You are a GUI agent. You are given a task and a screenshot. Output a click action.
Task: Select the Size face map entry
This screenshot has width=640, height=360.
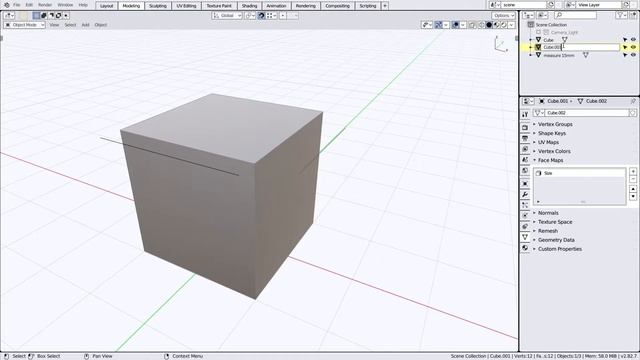pos(580,173)
